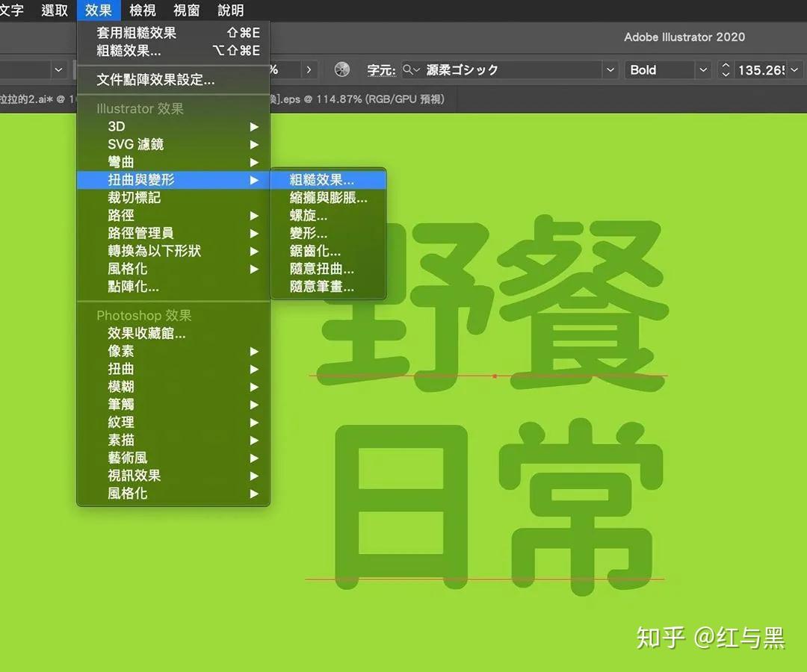Open 文件點陣效果設定...

[173, 80]
